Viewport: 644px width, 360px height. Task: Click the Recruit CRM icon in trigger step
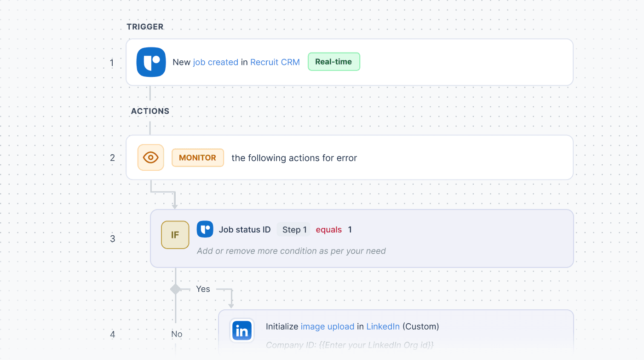coord(151,62)
